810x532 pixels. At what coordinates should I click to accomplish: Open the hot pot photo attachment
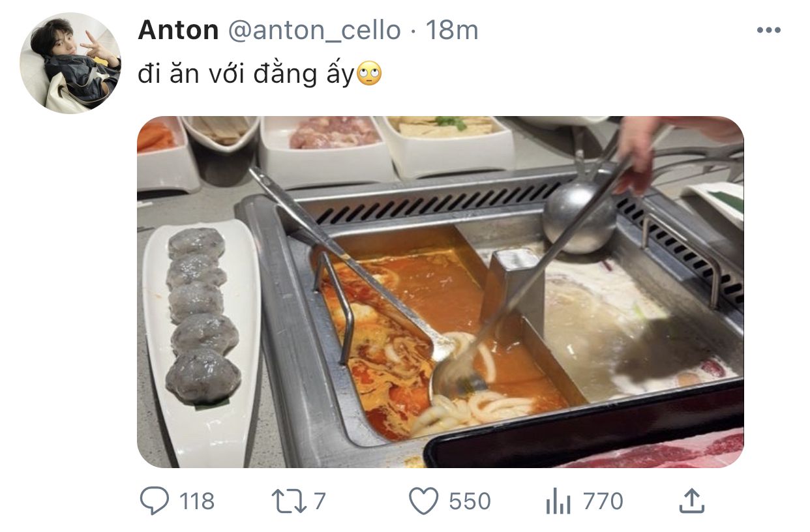(x=440, y=291)
